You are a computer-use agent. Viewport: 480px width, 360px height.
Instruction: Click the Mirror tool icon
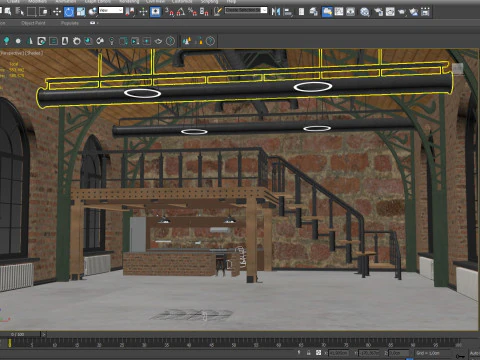coord(276,12)
